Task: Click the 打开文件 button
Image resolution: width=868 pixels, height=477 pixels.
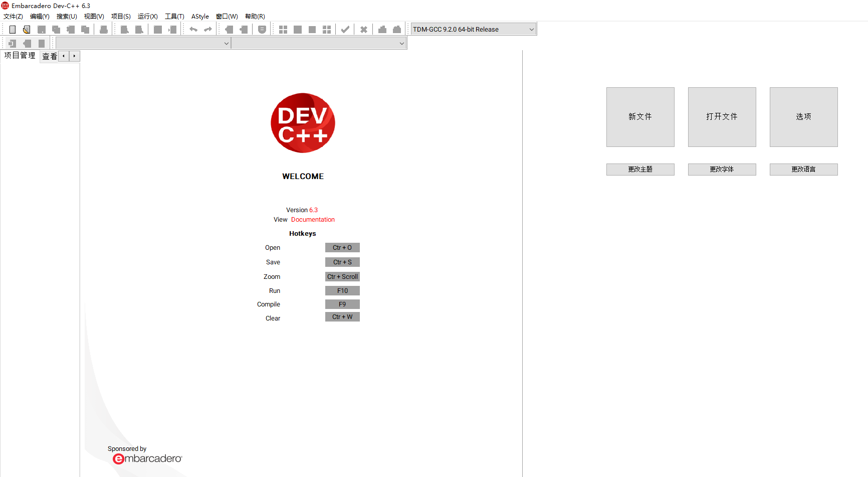Action: point(722,117)
